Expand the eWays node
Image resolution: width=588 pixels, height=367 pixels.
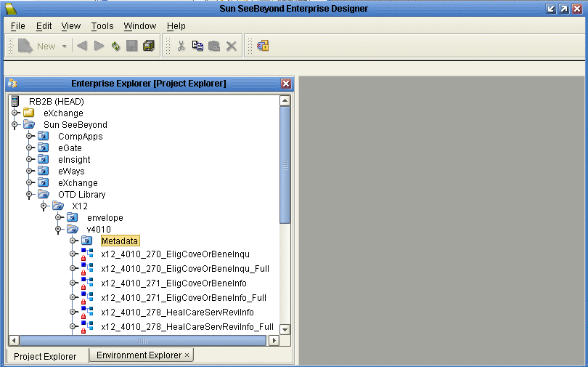point(29,171)
